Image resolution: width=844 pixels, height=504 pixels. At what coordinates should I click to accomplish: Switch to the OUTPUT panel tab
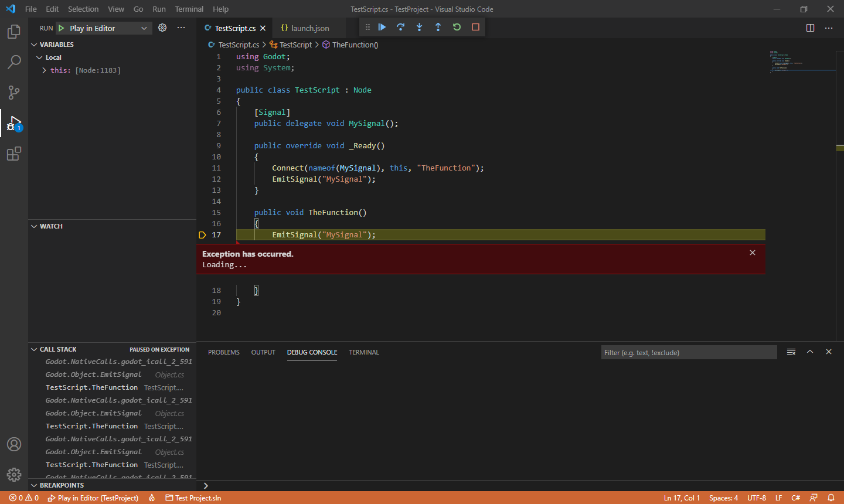point(263,352)
